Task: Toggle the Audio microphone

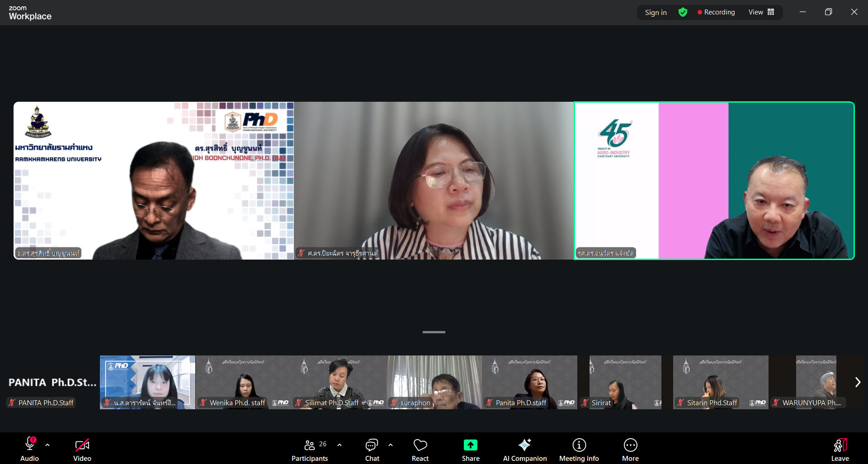Action: pos(30,450)
